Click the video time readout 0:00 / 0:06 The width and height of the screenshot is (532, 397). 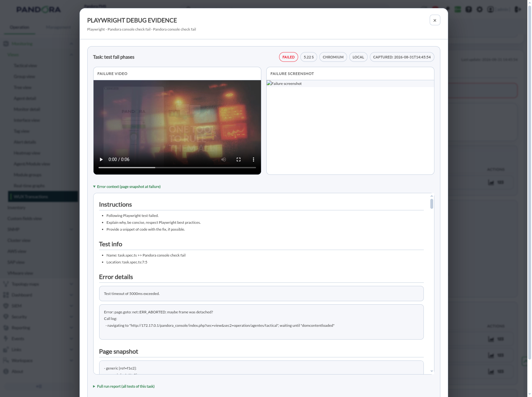(119, 159)
